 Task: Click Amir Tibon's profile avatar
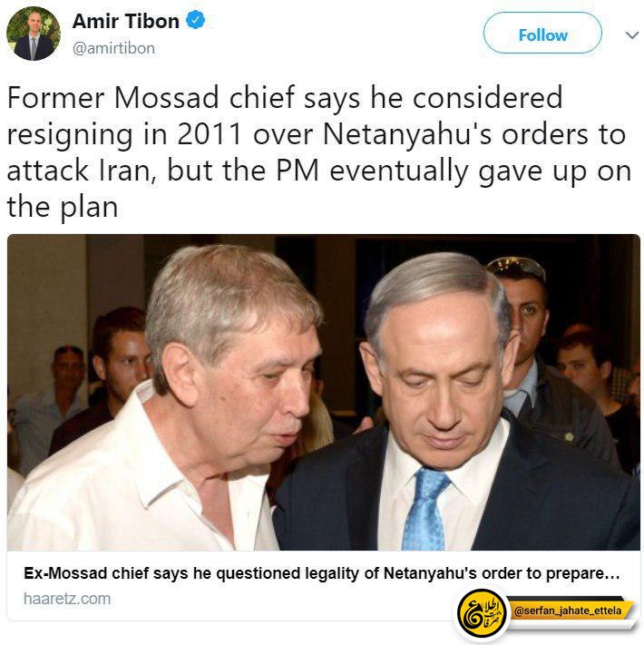34,34
